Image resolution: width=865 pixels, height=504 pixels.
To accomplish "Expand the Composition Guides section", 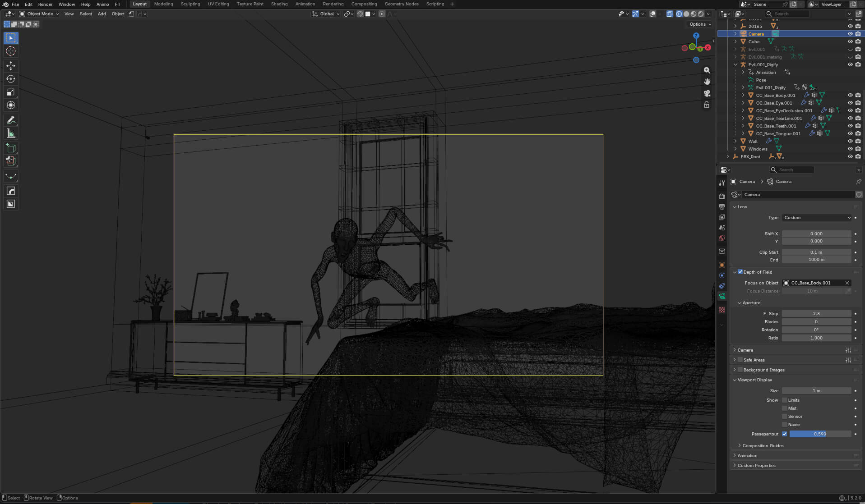I will click(763, 446).
